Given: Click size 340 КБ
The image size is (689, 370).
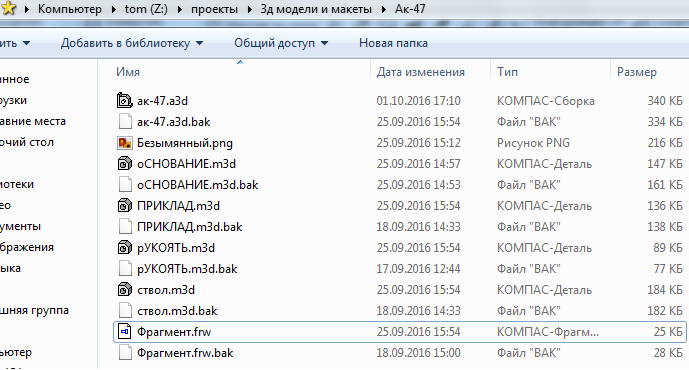Looking at the screenshot, I should [665, 101].
